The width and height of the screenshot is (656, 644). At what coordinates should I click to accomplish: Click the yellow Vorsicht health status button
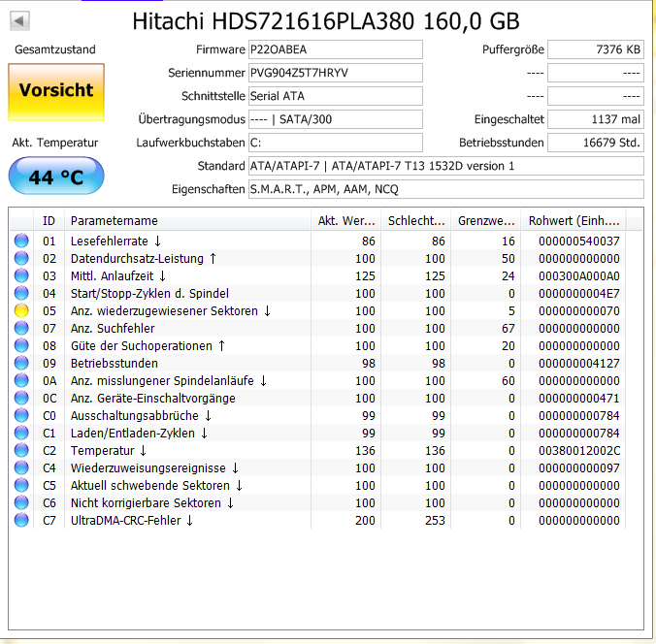point(56,92)
